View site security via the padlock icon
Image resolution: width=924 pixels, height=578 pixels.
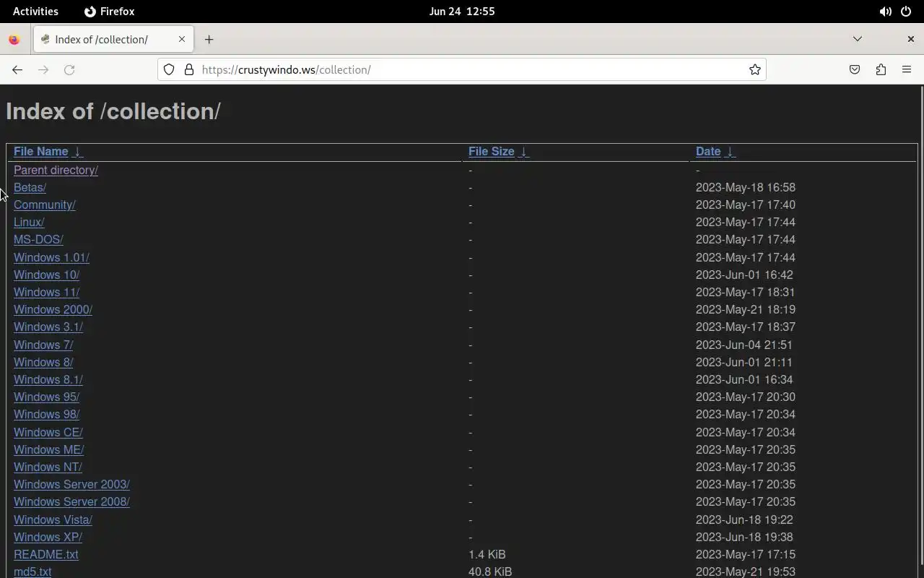[x=189, y=69]
